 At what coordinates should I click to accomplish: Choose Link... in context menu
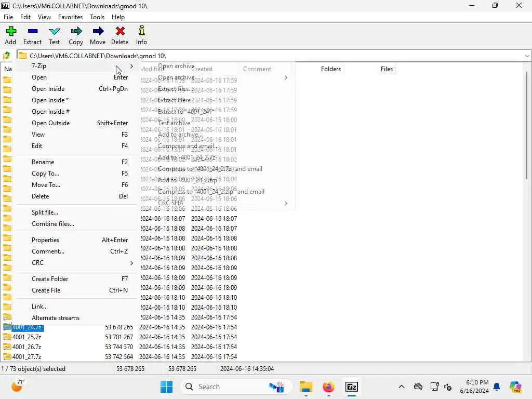click(x=76, y=307)
